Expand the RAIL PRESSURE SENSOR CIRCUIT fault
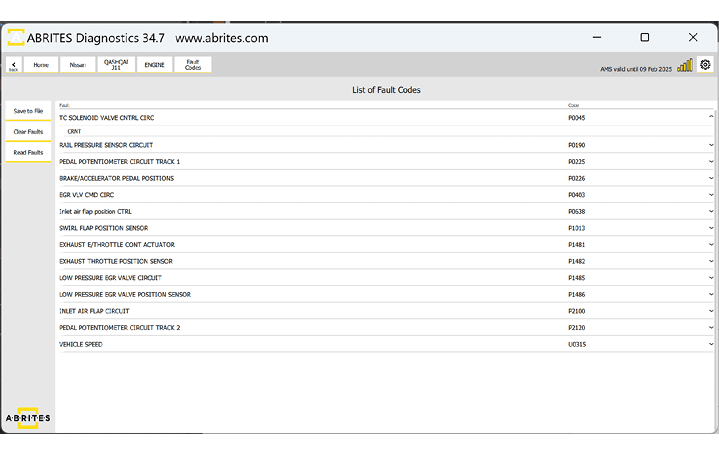This screenshot has width=719, height=455. tap(711, 145)
